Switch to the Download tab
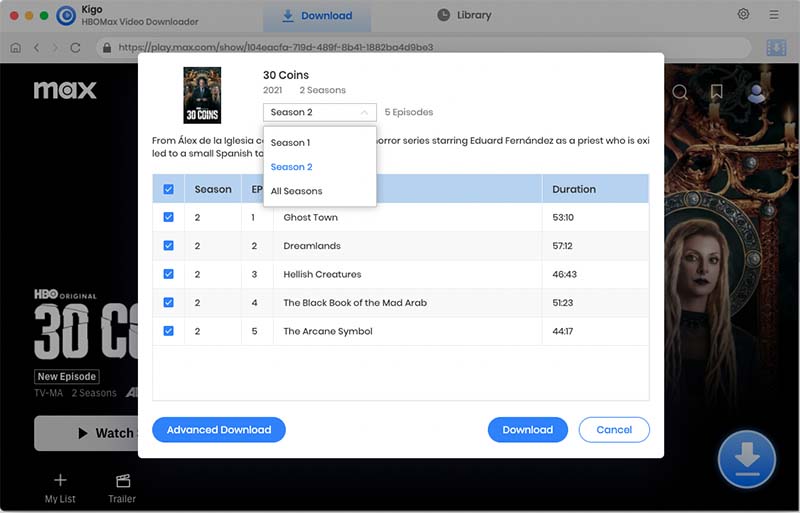The height and width of the screenshot is (513, 800). click(317, 16)
